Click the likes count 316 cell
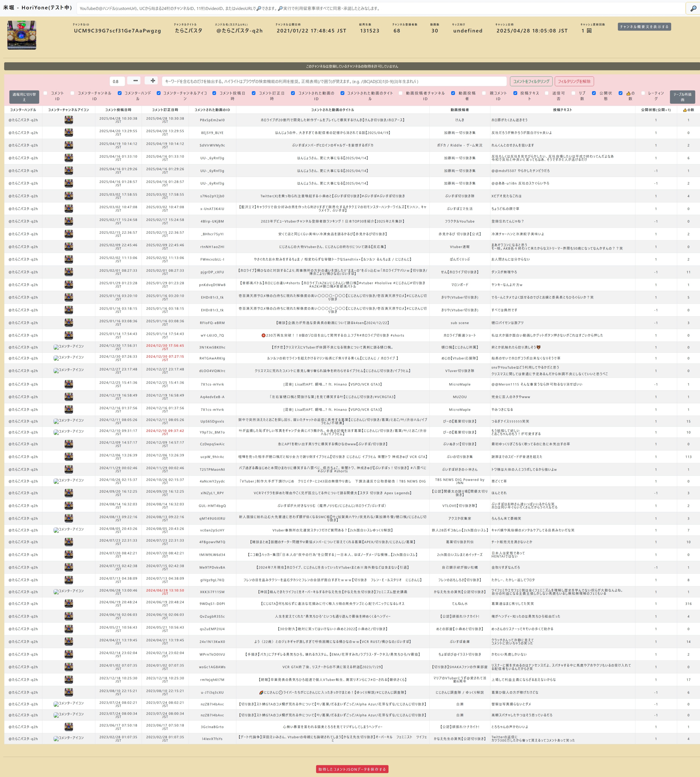The height and width of the screenshot is (777, 700). (x=689, y=604)
